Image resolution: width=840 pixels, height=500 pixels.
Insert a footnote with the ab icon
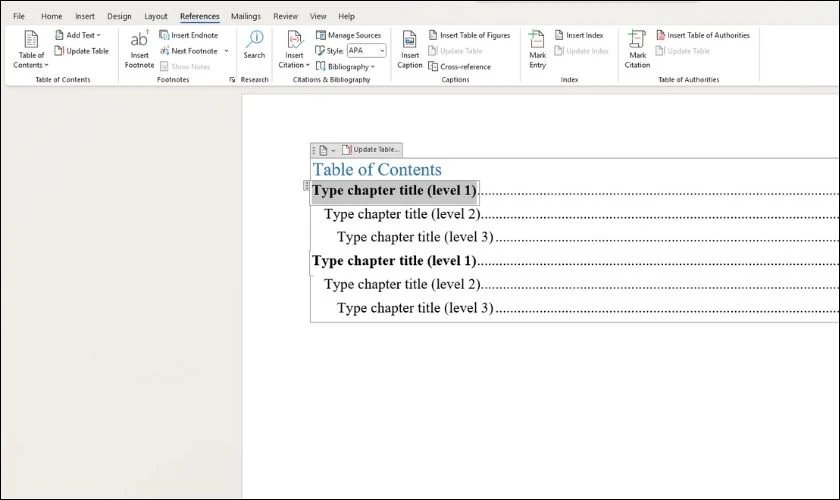point(139,49)
